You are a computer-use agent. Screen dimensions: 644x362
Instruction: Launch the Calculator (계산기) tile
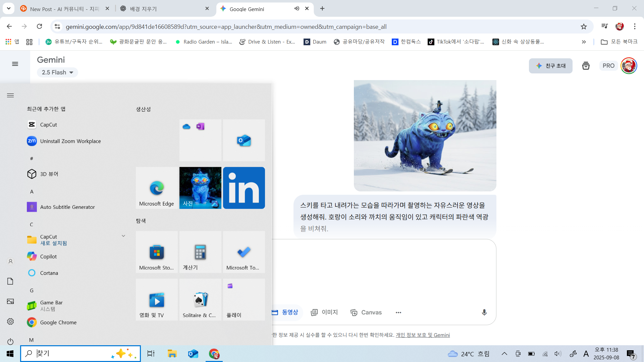pyautogui.click(x=200, y=252)
